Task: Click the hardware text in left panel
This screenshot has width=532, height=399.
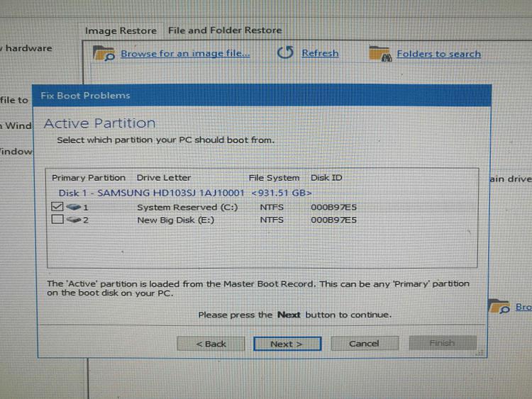Action: coord(29,48)
